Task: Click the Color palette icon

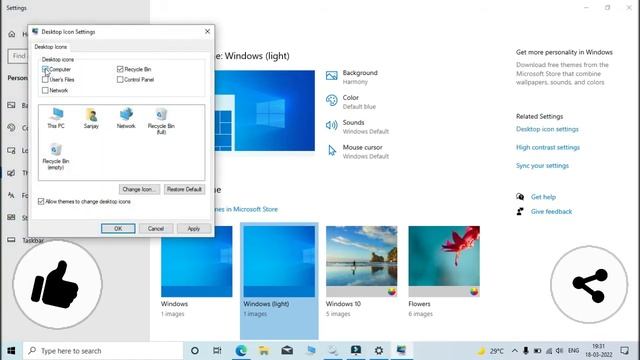Action: 331,100
